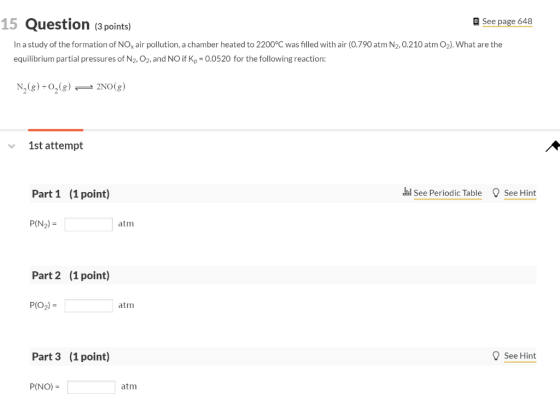Select the 1st attempt tab label
The image size is (560, 396).
56,145
